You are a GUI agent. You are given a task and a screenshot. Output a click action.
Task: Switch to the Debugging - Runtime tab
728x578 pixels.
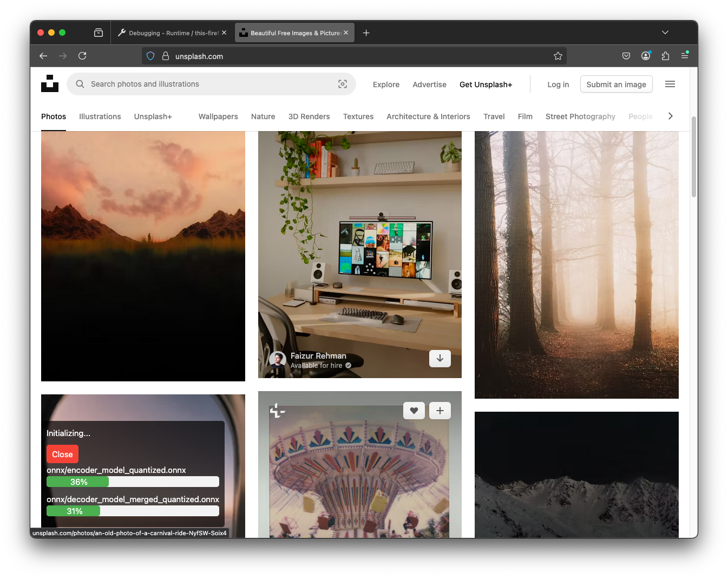[x=172, y=33]
